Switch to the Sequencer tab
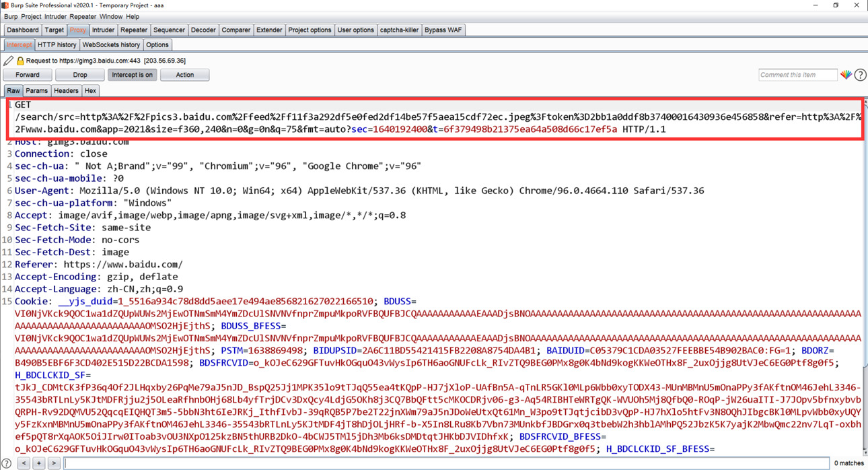 tap(169, 30)
